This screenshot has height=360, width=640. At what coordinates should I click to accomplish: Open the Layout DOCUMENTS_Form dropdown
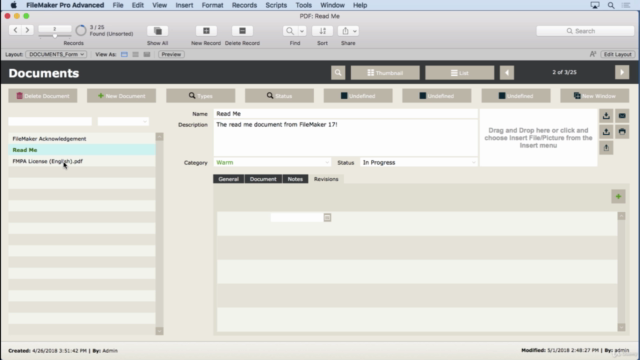[x=56, y=54]
